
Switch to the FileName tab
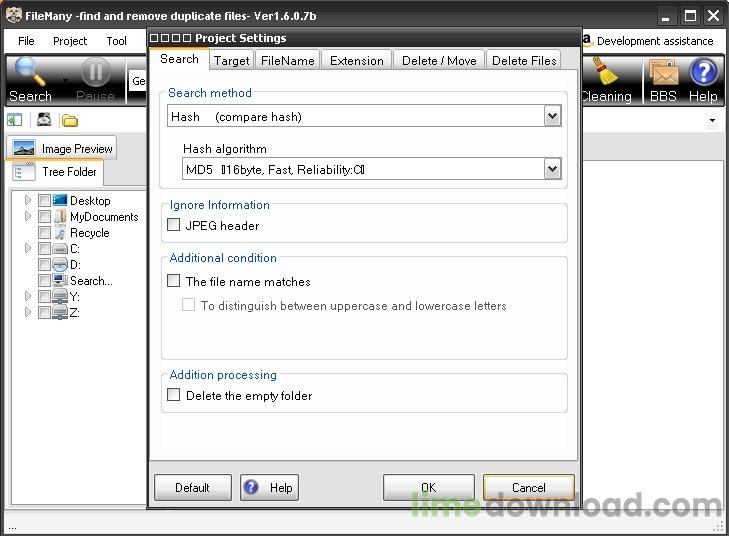click(x=288, y=60)
